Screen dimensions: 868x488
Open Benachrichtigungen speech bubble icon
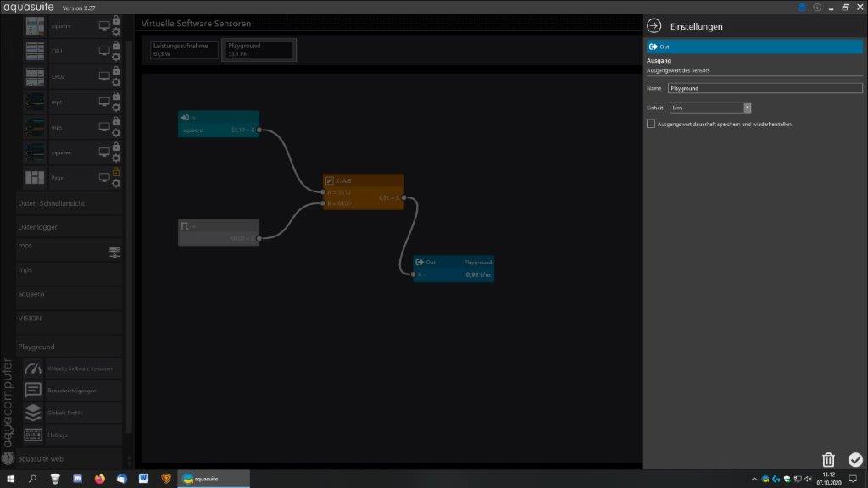33,391
